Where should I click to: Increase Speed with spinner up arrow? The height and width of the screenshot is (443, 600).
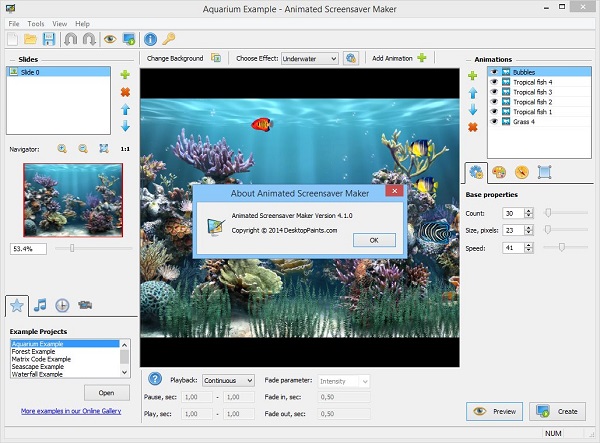click(528, 245)
